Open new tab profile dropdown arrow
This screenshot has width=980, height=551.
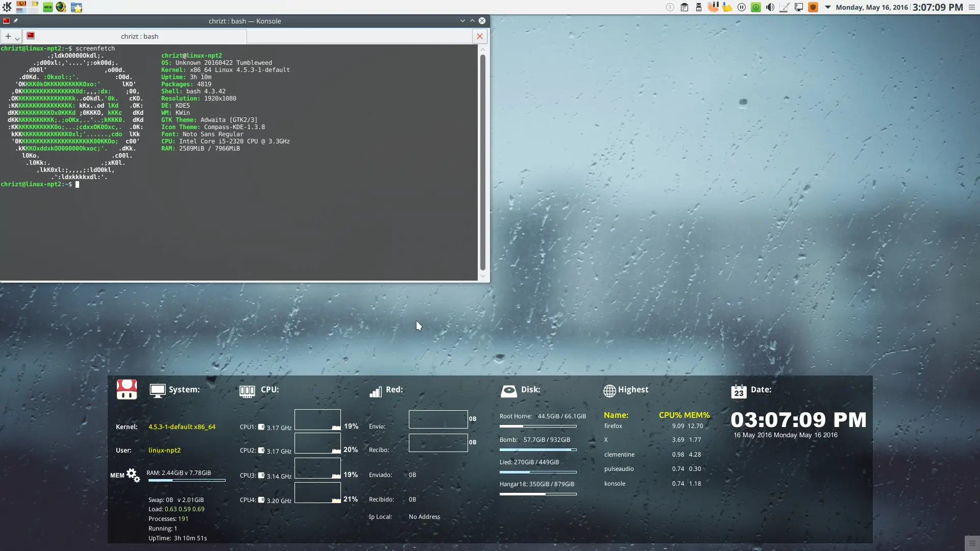click(17, 38)
